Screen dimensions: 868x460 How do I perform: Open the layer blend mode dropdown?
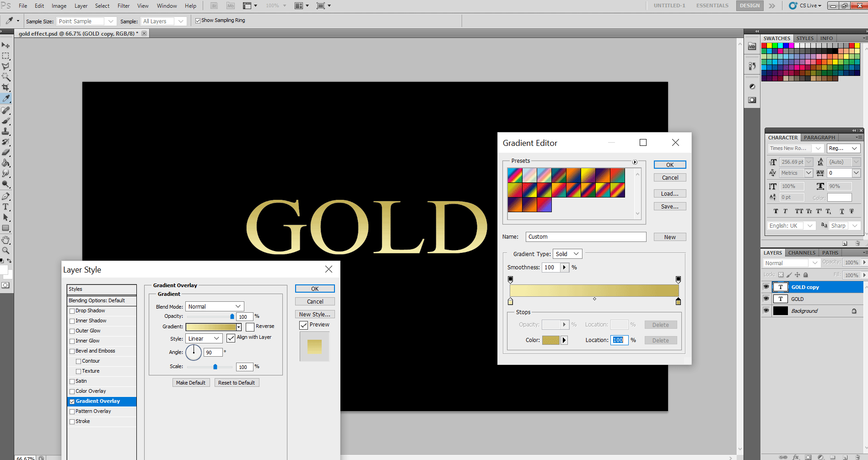[790, 262]
